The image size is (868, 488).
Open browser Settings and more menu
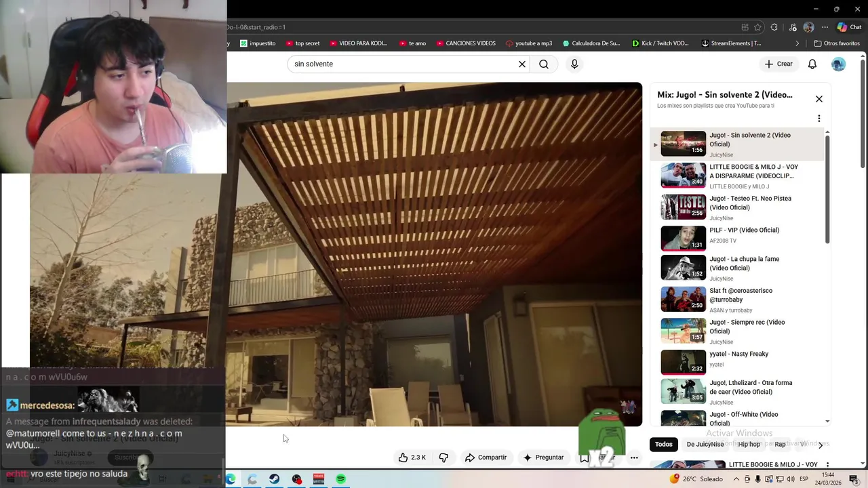coord(825,27)
